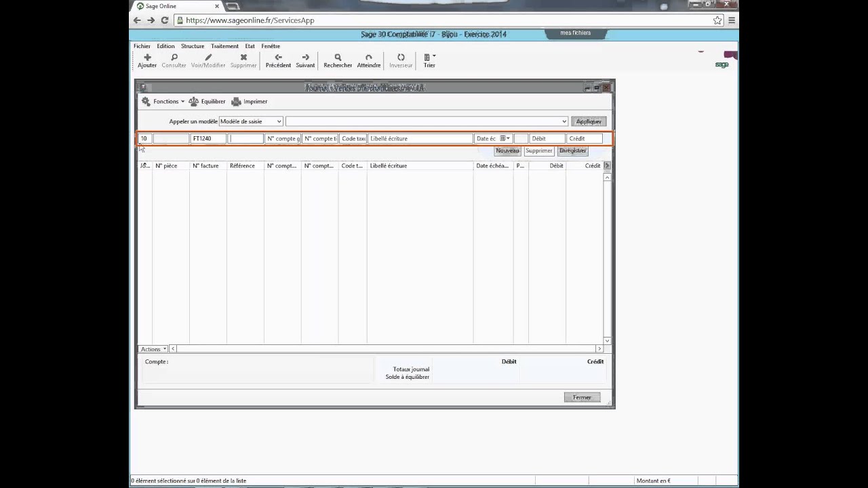Open the Actions dropdown below the grid
This screenshot has height=488, width=868.
pos(153,349)
